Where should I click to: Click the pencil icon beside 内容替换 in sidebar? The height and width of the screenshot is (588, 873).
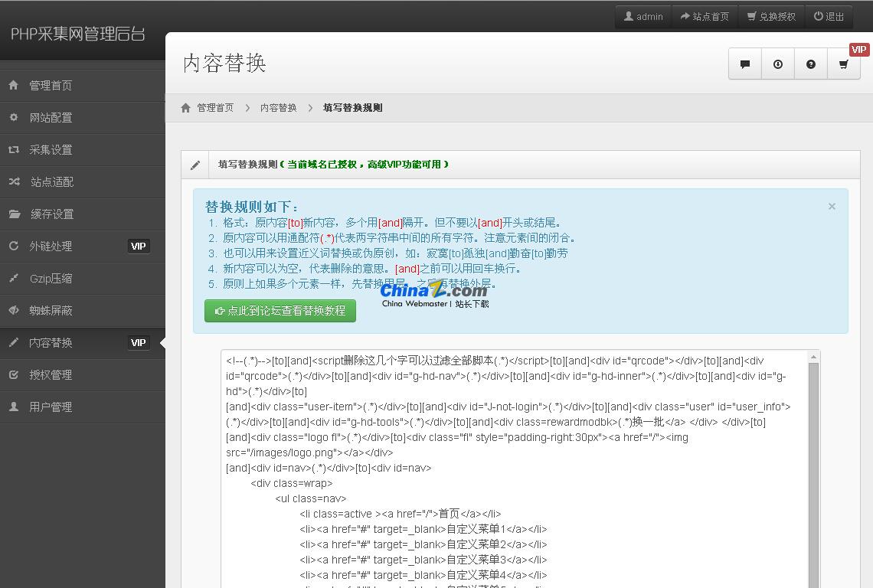(14, 342)
